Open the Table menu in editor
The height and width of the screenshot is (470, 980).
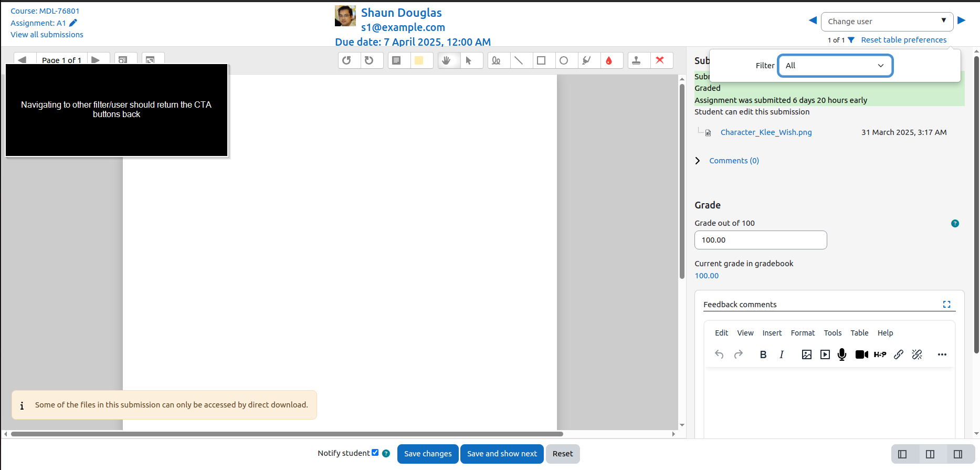[859, 333]
